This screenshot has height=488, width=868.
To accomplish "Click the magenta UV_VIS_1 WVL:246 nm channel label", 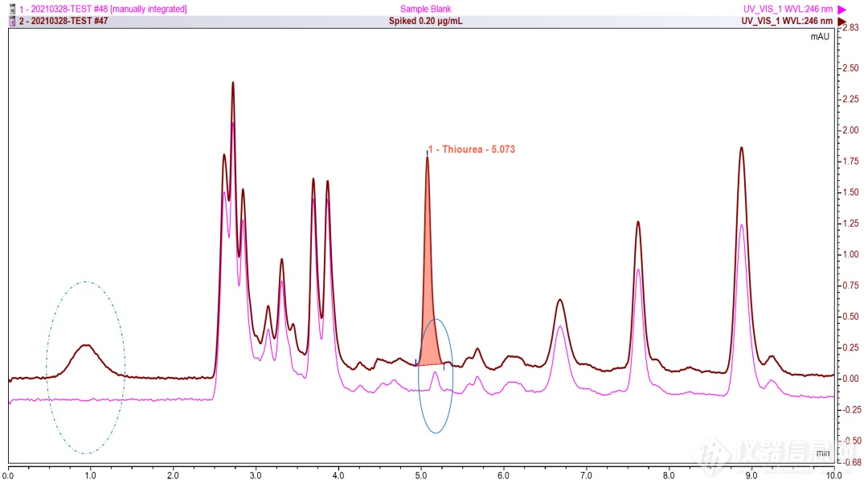I will pos(788,9).
